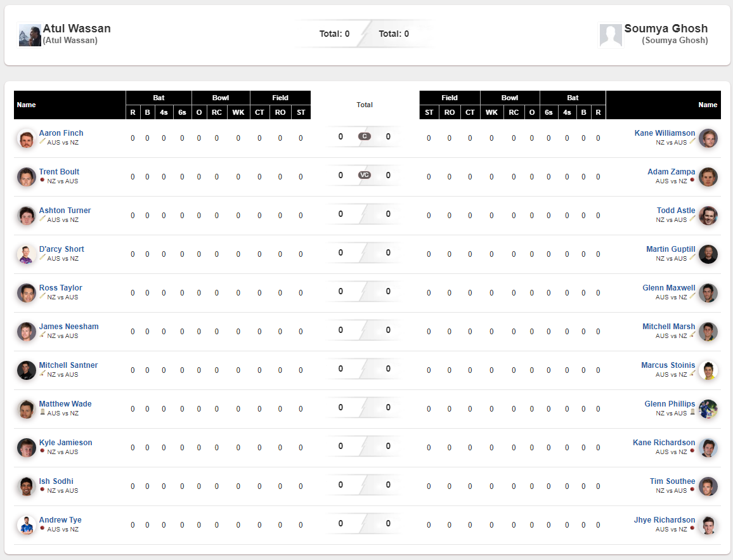Image resolution: width=733 pixels, height=560 pixels.
Task: Click Atul Wassan profile picture
Action: [x=29, y=36]
